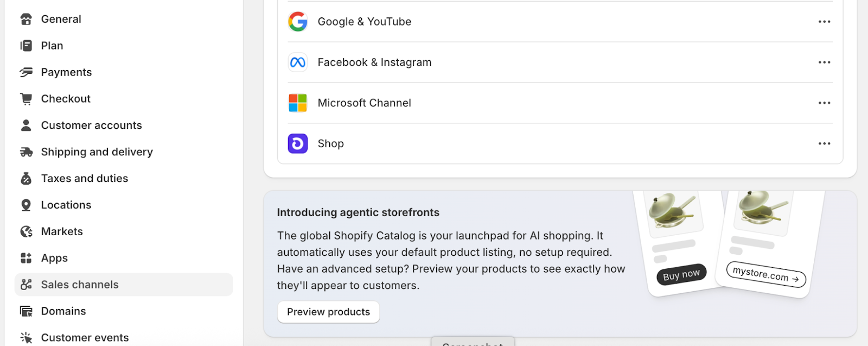Open Markets settings
868x346 pixels.
coord(124,232)
